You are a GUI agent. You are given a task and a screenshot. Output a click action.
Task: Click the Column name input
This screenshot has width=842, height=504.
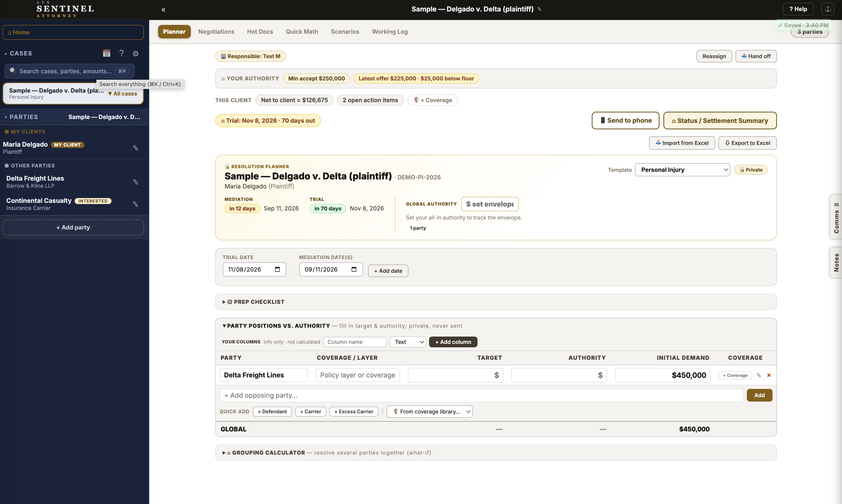355,342
